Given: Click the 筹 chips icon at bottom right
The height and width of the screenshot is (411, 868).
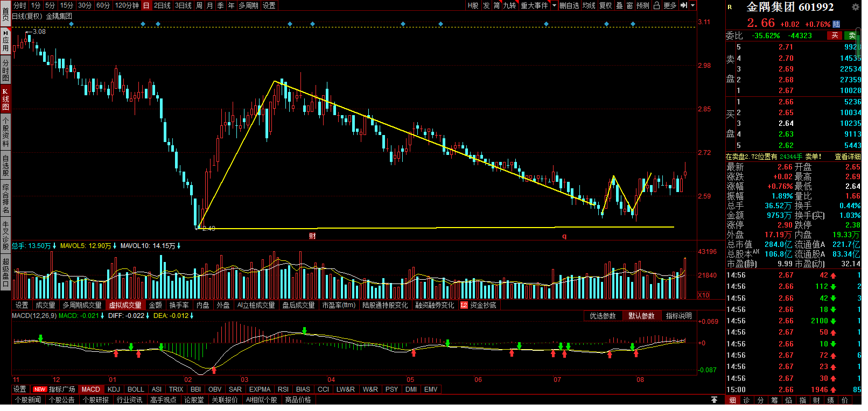Looking at the screenshot, I should [x=774, y=400].
